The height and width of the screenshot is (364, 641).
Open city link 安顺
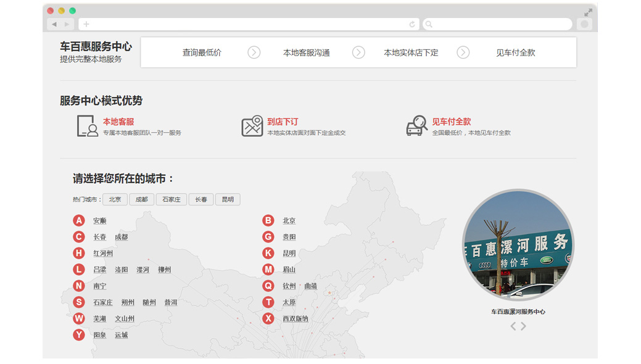point(100,220)
